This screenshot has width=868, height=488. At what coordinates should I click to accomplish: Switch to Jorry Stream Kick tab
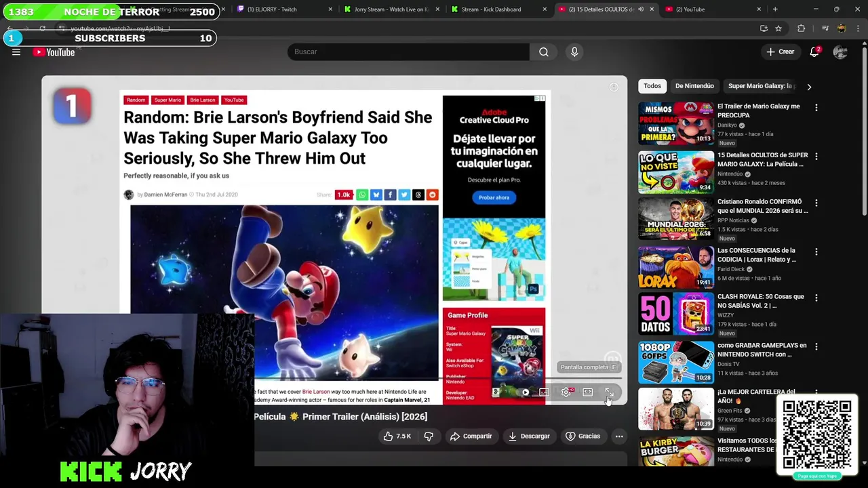[x=391, y=9]
